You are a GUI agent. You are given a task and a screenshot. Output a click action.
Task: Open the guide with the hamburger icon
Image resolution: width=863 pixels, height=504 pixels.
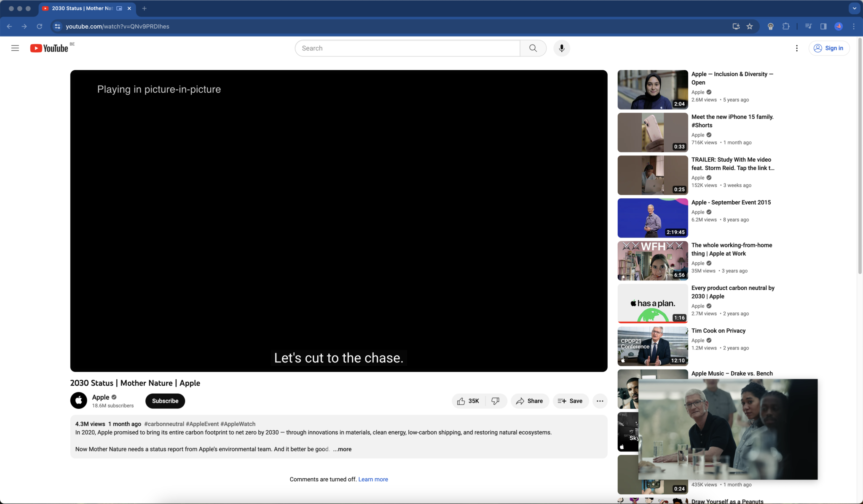[15, 48]
